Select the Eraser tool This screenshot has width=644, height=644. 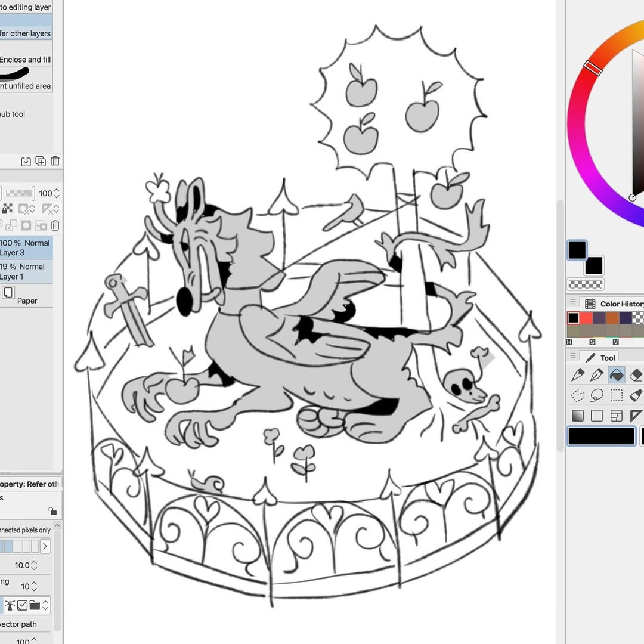tap(636, 375)
